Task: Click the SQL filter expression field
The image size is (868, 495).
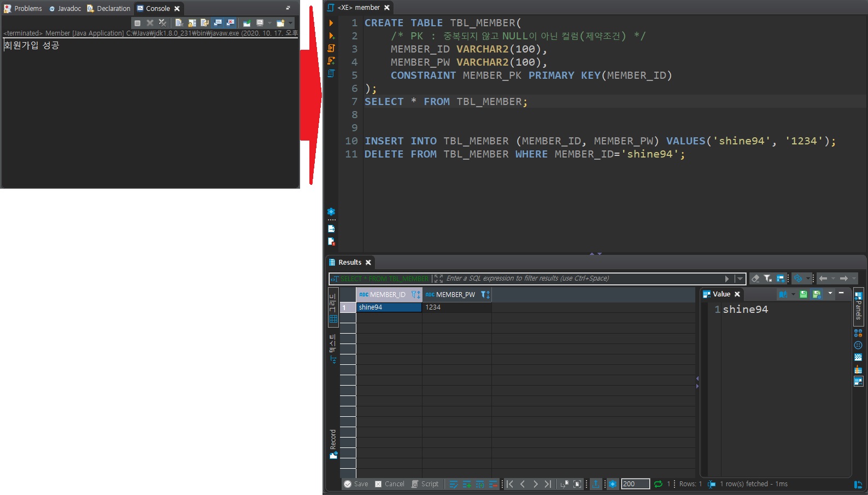Action: pos(583,278)
